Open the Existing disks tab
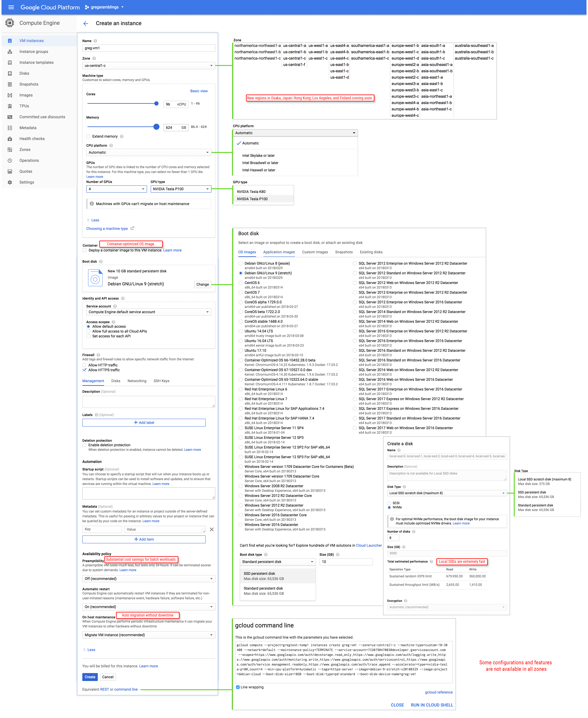The width and height of the screenshot is (588, 718). [371, 252]
